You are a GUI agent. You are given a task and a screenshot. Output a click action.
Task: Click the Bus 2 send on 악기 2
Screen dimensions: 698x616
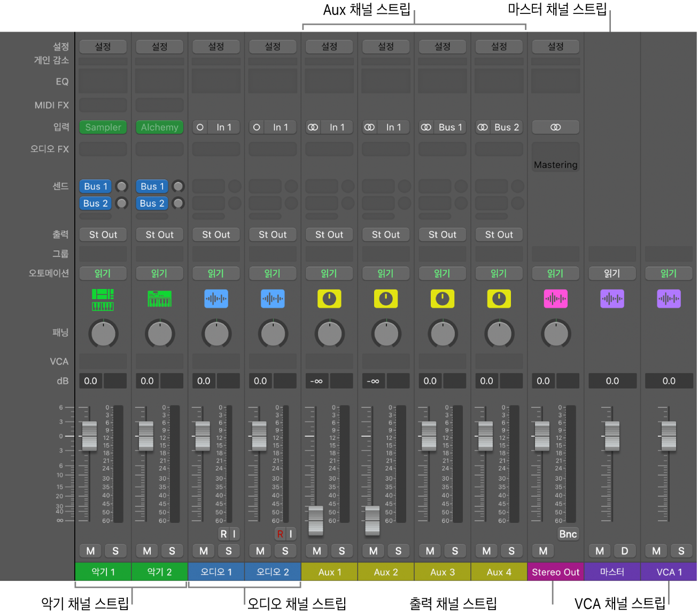(152, 203)
